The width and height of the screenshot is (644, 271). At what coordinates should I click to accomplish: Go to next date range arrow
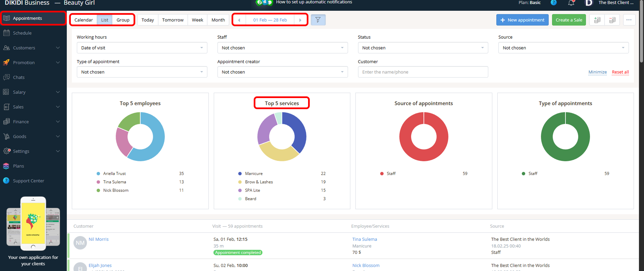tap(300, 20)
